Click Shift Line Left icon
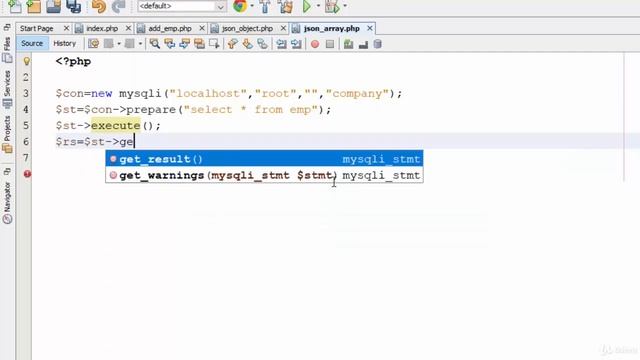This screenshot has height=360, width=640. click(x=281, y=44)
